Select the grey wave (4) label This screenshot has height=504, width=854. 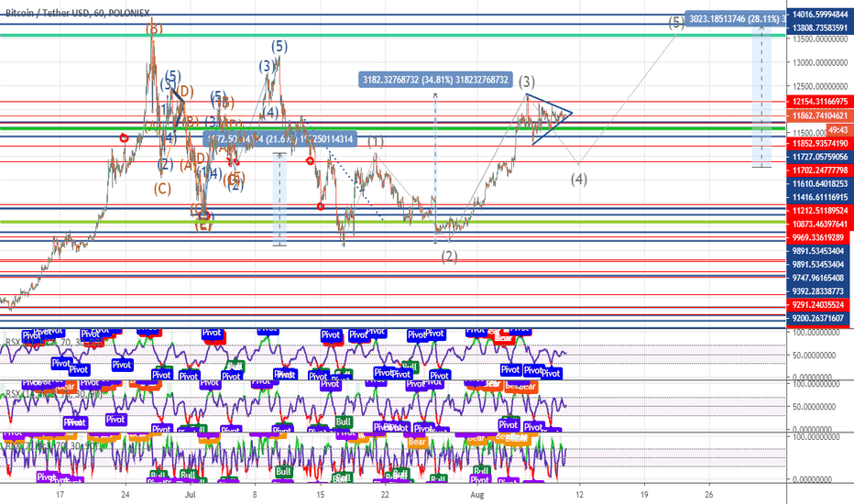pos(579,180)
